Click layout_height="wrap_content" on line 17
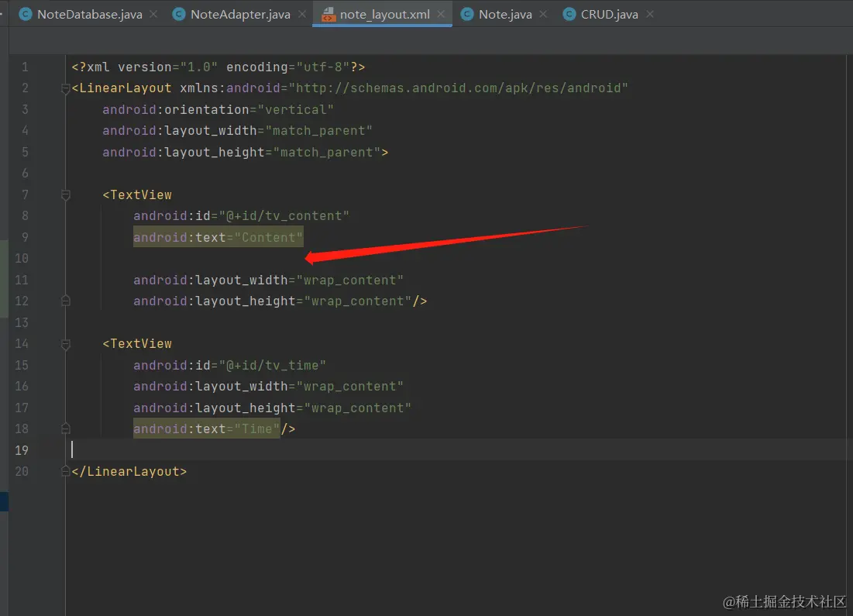Image resolution: width=853 pixels, height=616 pixels. pyautogui.click(x=272, y=408)
